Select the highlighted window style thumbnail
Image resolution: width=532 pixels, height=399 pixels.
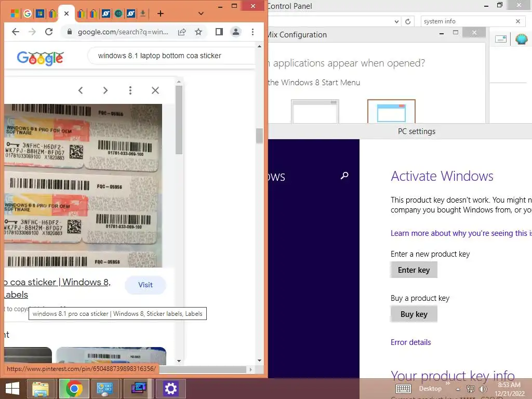coord(391,111)
